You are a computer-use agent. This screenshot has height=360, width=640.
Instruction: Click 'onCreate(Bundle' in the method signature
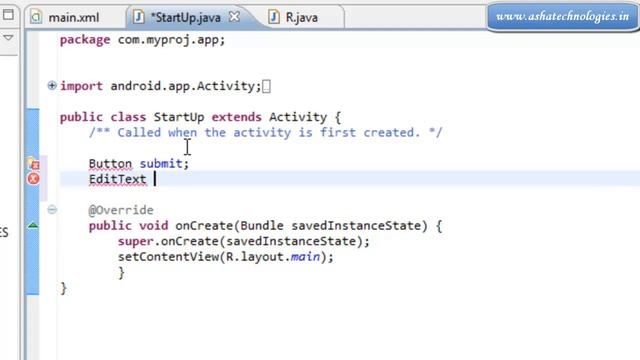pyautogui.click(x=229, y=226)
